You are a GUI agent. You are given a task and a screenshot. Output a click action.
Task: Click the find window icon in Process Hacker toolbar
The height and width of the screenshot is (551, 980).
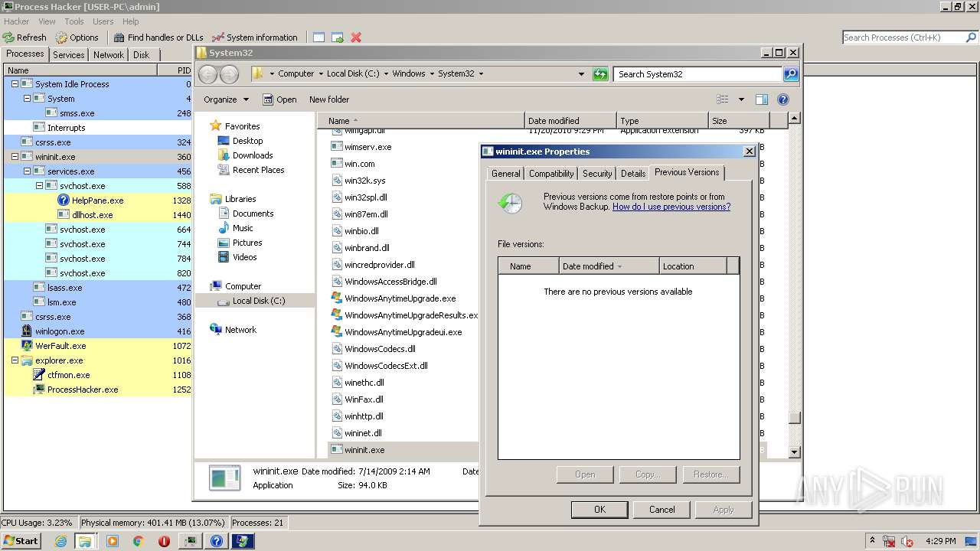pyautogui.click(x=318, y=37)
